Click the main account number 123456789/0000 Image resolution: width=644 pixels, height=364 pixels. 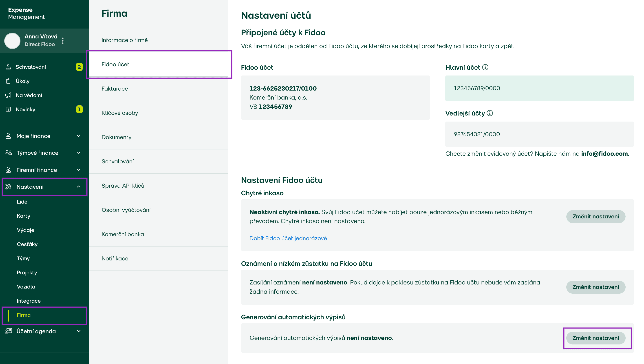click(x=477, y=88)
